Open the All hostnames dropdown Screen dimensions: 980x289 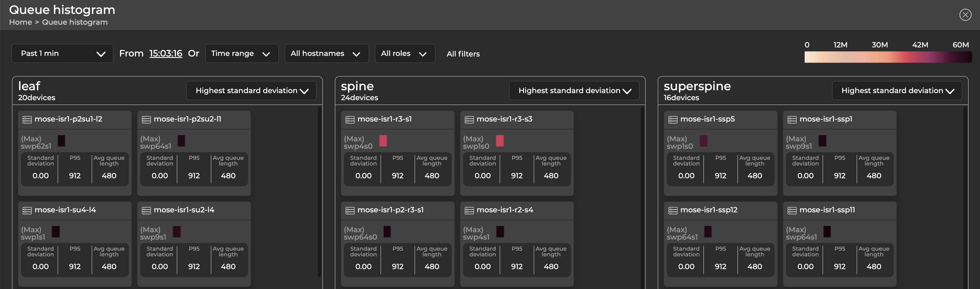click(326, 53)
